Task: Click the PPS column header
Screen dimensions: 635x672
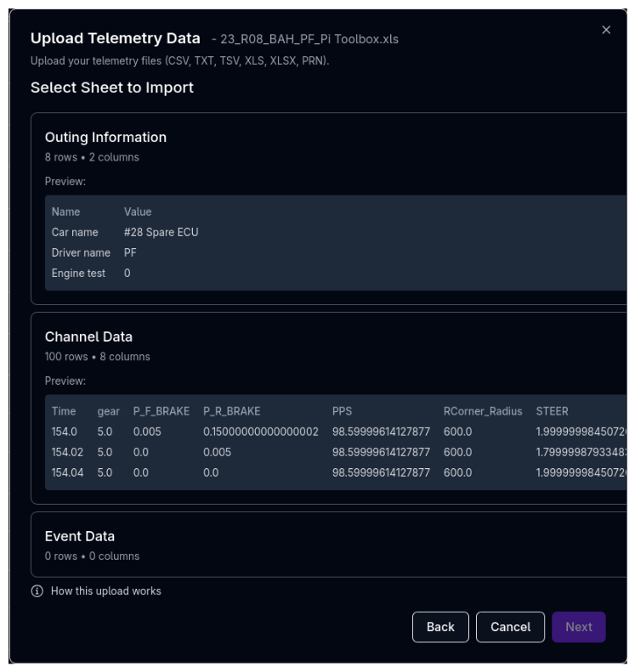Action: click(x=343, y=411)
